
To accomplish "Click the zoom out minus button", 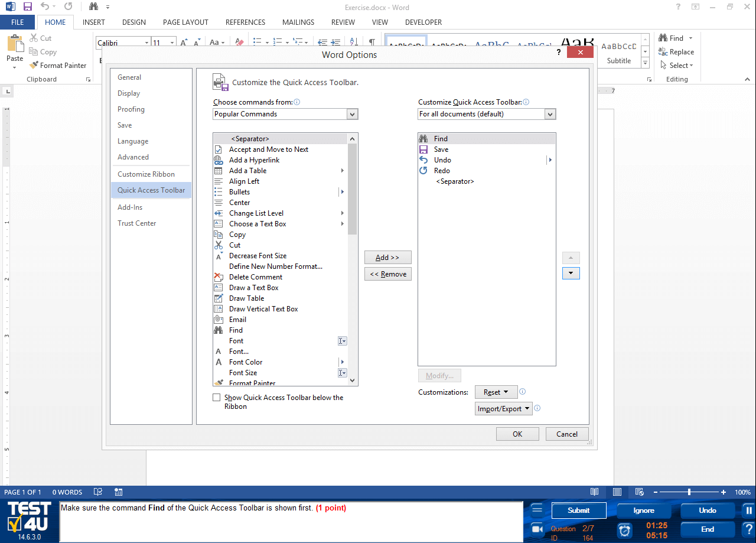I will pos(655,492).
